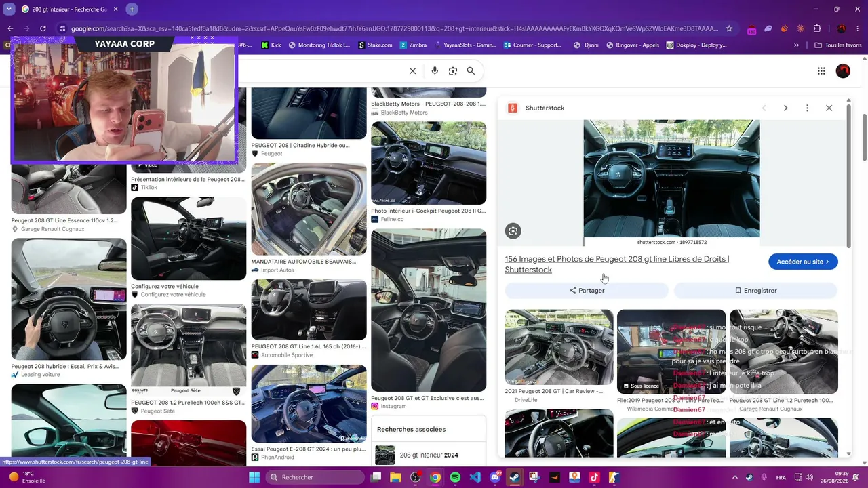The height and width of the screenshot is (488, 868).
Task: Open the Configurez votre véhicule image result
Action: click(x=189, y=239)
